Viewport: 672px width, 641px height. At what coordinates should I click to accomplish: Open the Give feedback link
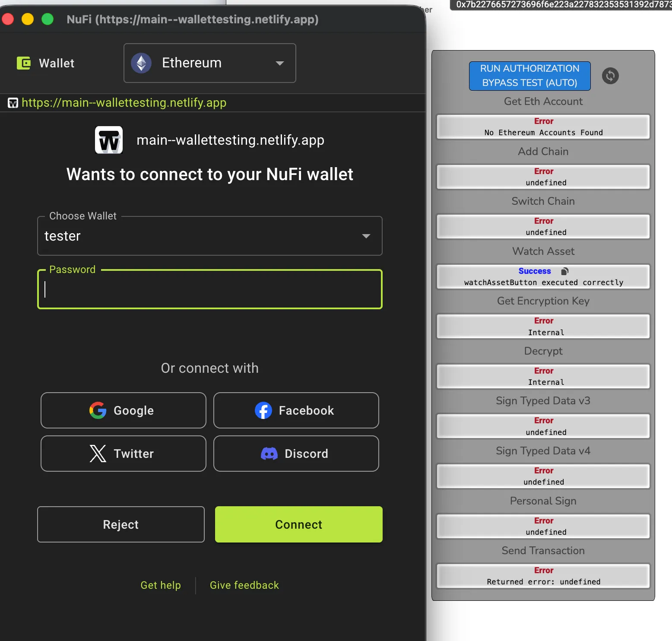244,585
